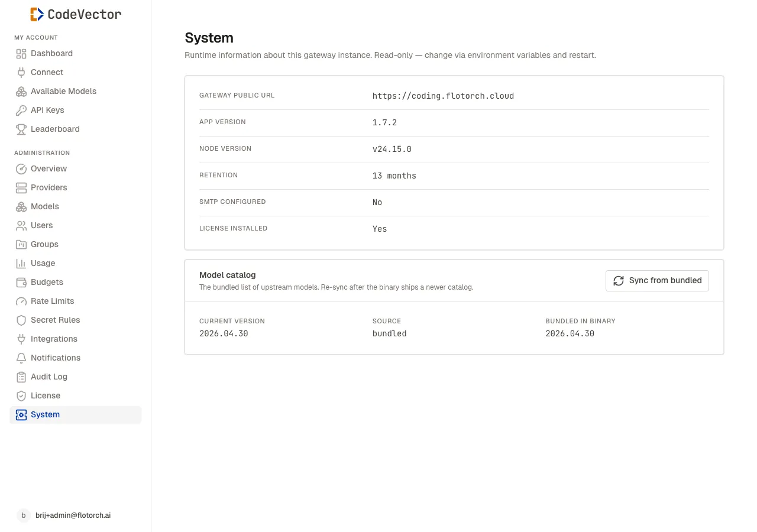Screen dimensions: 757x532
Task: Click the CodeVector brand name
Action: click(85, 14)
